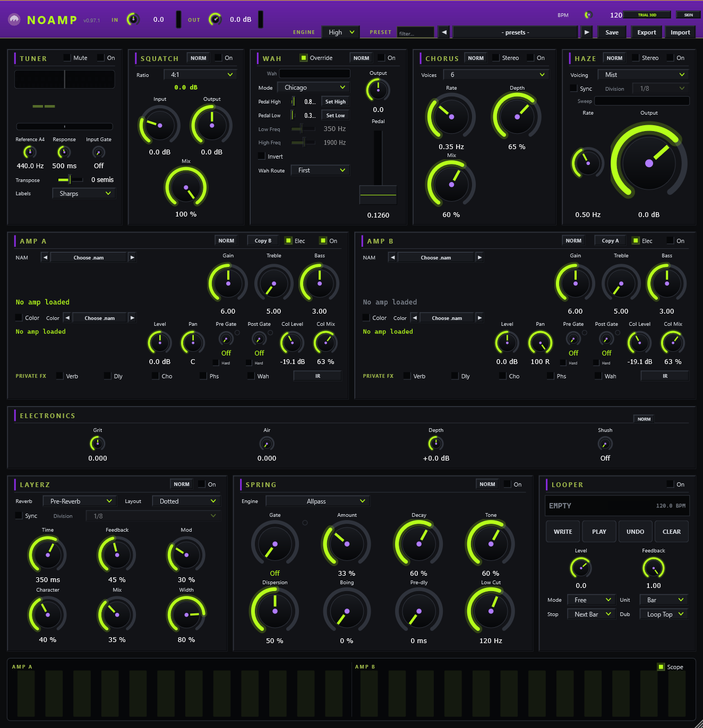Click Squatch Mix knob
The height and width of the screenshot is (728, 703).
(186, 187)
